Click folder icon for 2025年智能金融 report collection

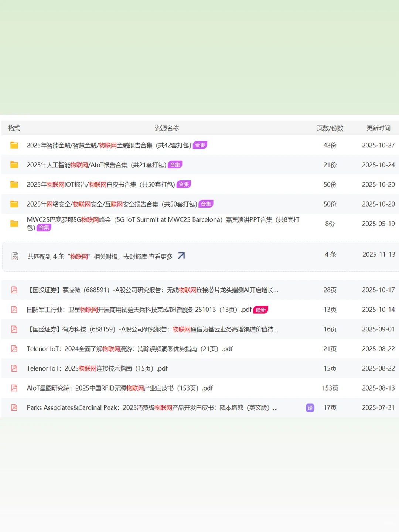coord(14,145)
